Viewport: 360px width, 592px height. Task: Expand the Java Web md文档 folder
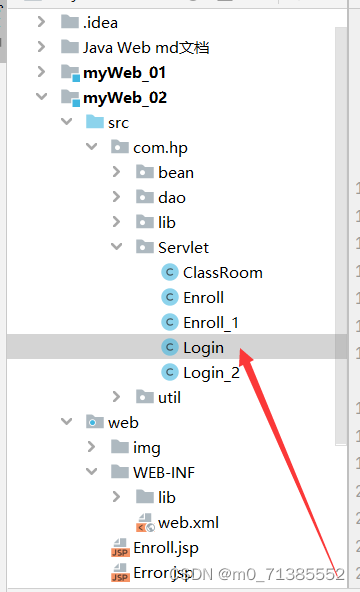(42, 47)
